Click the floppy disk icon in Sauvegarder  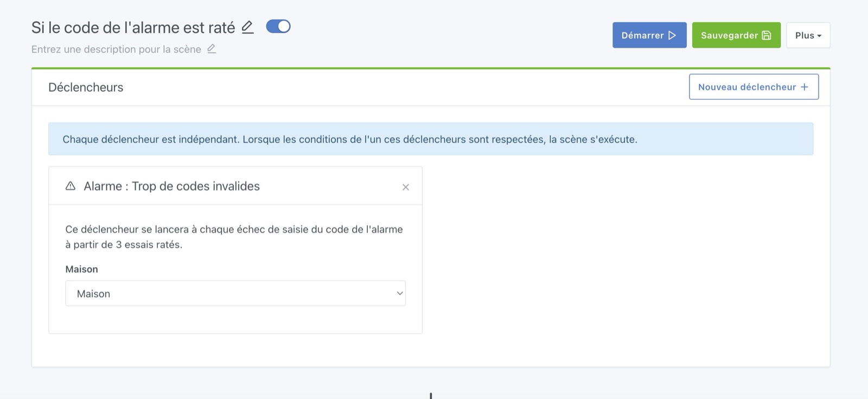tap(767, 35)
